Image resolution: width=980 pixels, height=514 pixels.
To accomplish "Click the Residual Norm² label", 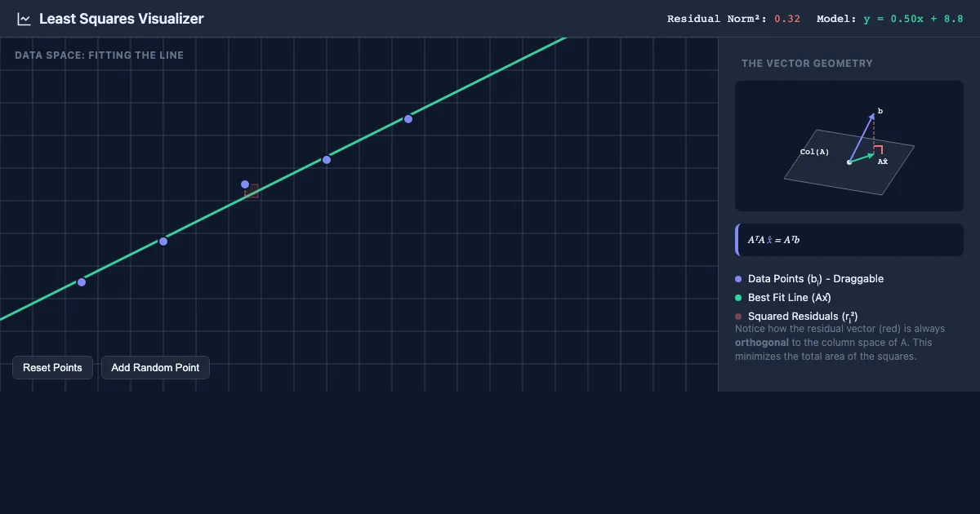I will 717,19.
